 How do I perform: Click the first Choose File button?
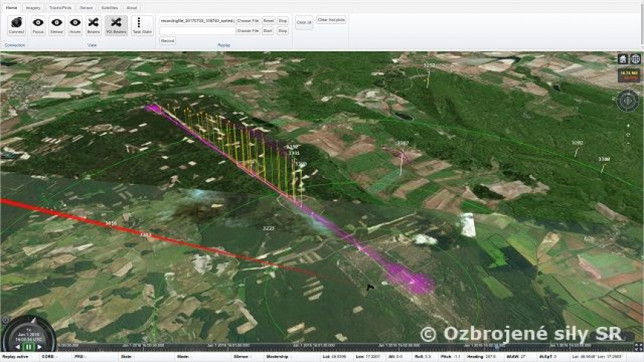click(x=247, y=21)
